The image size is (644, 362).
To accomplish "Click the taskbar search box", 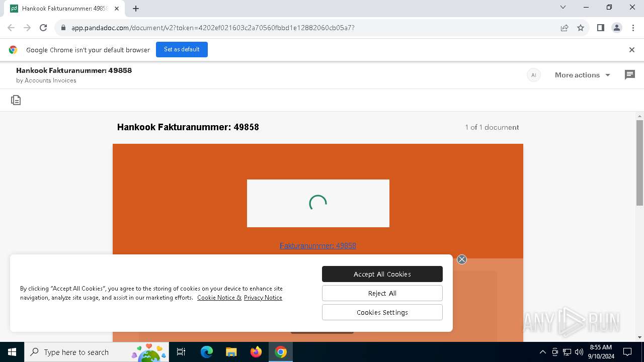I will click(97, 352).
